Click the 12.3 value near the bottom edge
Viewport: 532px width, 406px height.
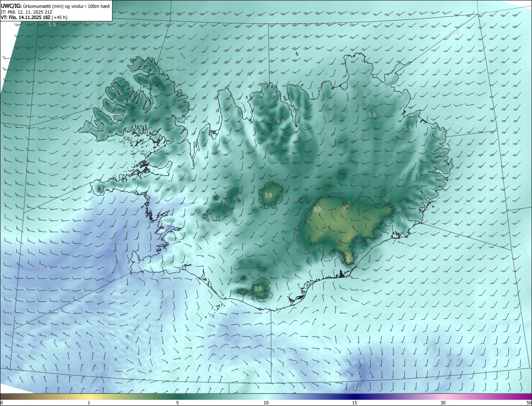click(x=359, y=388)
